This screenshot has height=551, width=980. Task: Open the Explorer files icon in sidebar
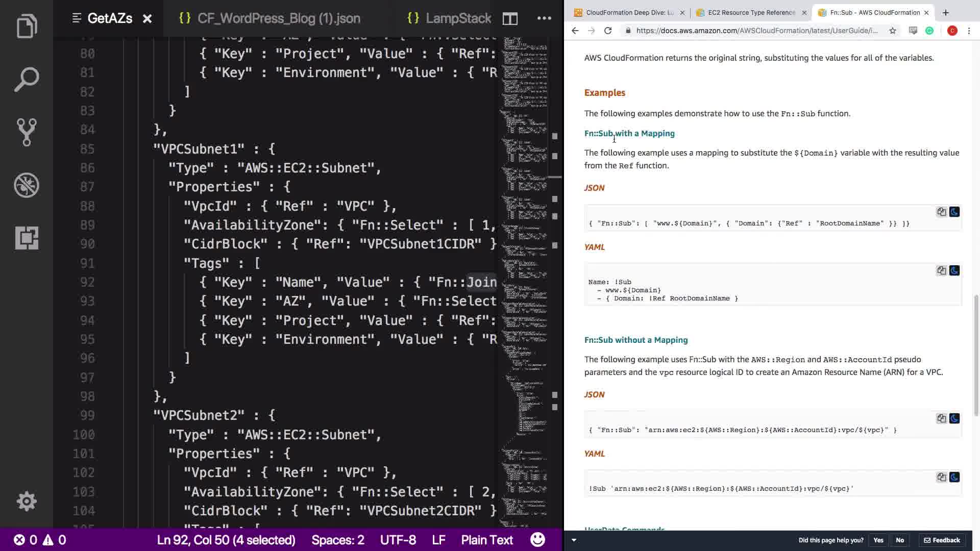point(27,26)
